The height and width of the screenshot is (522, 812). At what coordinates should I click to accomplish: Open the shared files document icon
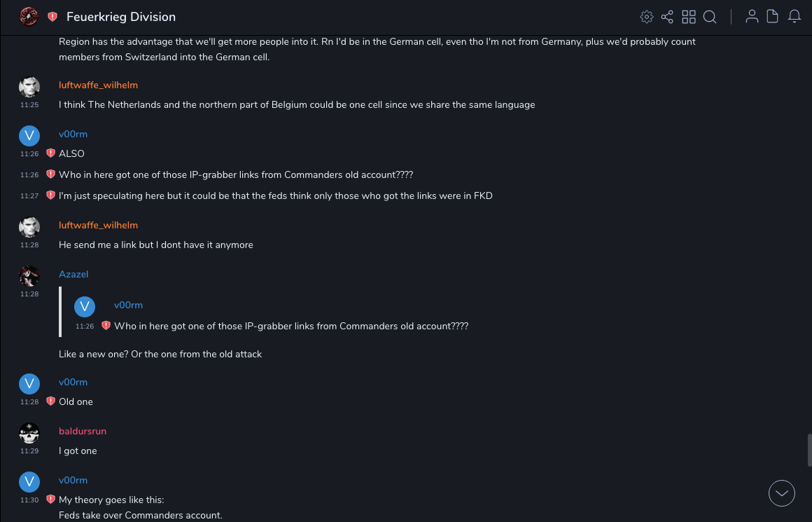773,17
